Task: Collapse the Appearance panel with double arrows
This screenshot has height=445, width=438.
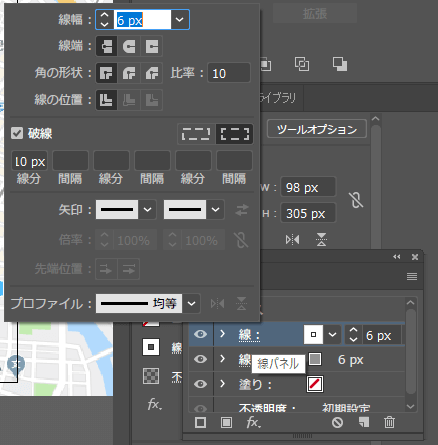Action: tap(397, 257)
